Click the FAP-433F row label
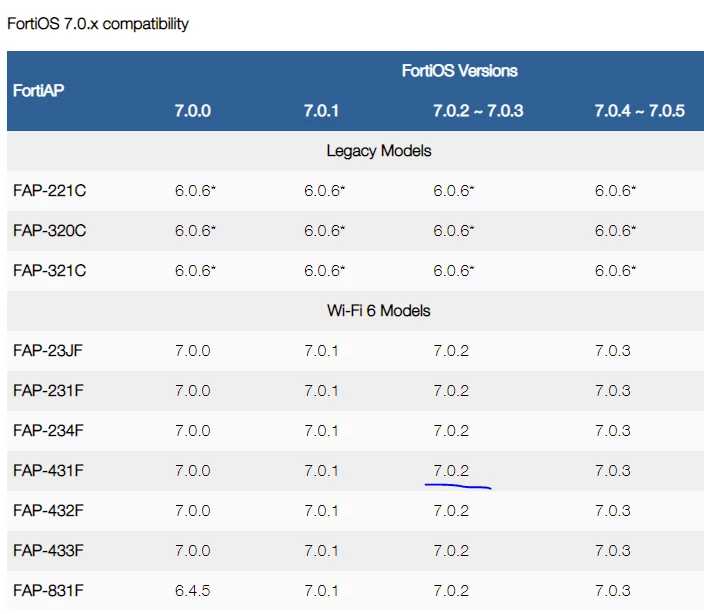The image size is (704, 614). (48, 551)
